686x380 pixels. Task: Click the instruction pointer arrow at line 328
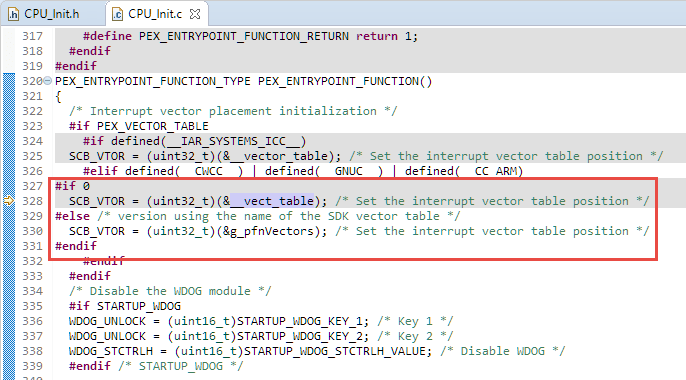click(x=9, y=201)
